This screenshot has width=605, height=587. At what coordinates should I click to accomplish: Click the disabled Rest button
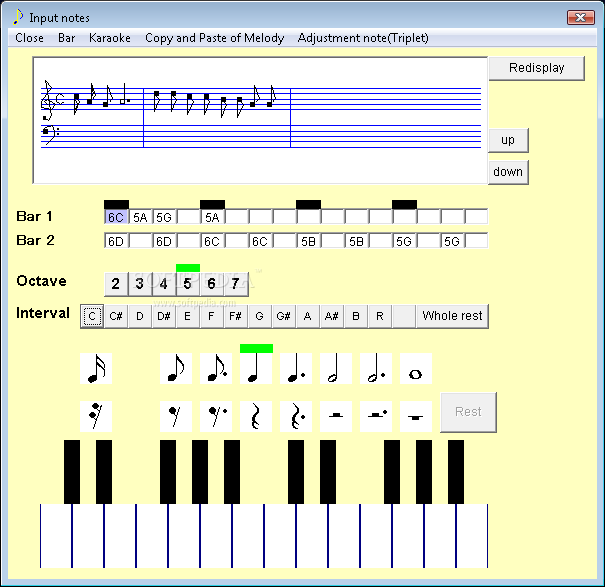pyautogui.click(x=468, y=412)
